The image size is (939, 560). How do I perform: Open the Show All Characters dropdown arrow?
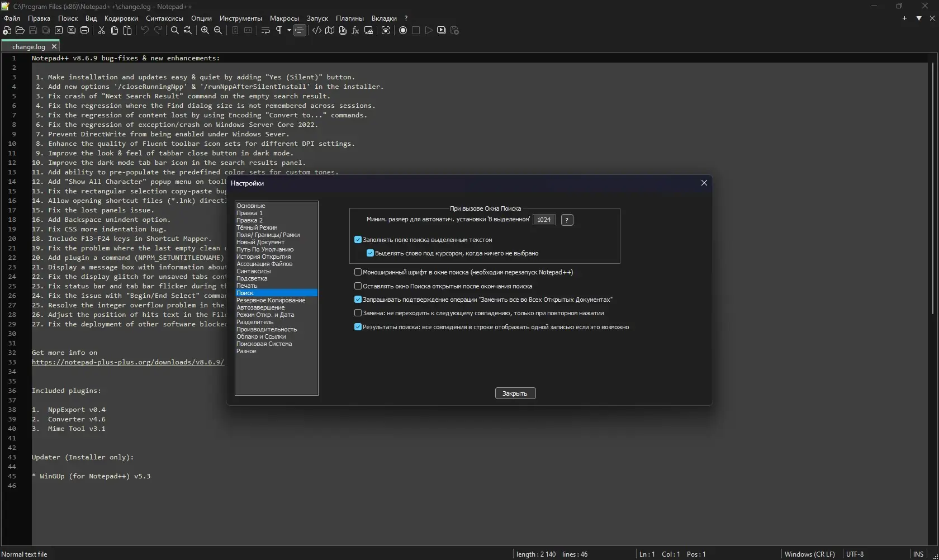(288, 31)
